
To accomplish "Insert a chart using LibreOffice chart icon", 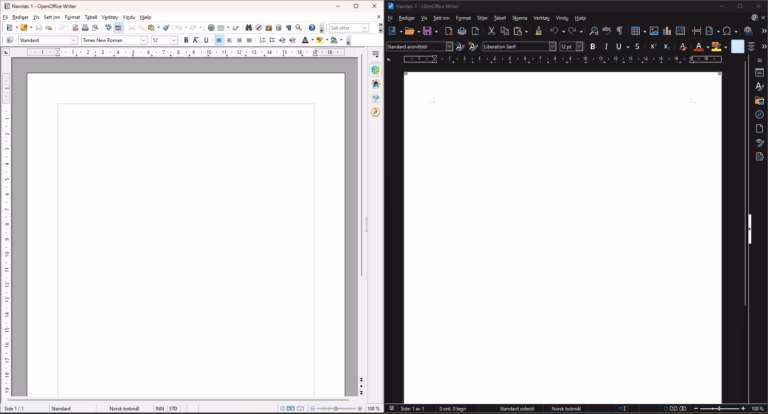I will (667, 31).
